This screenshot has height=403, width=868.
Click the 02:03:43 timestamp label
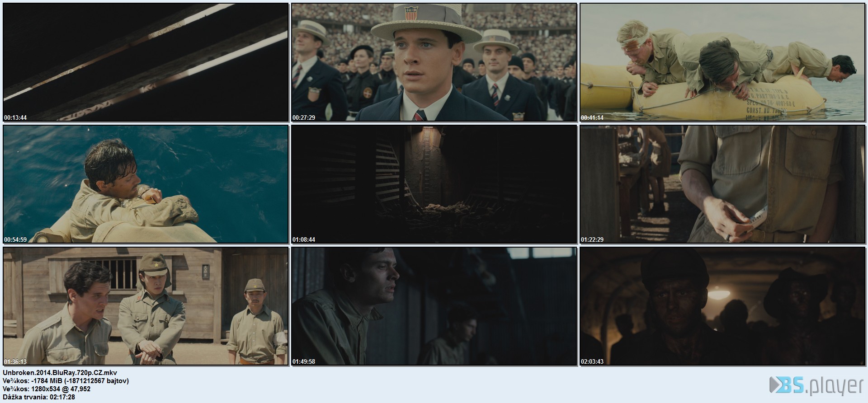pyautogui.click(x=592, y=362)
